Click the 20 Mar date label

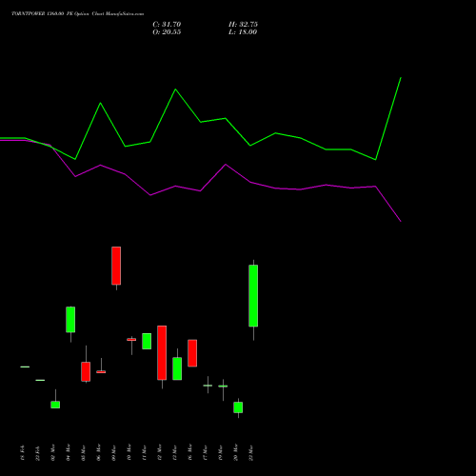tap(236, 452)
